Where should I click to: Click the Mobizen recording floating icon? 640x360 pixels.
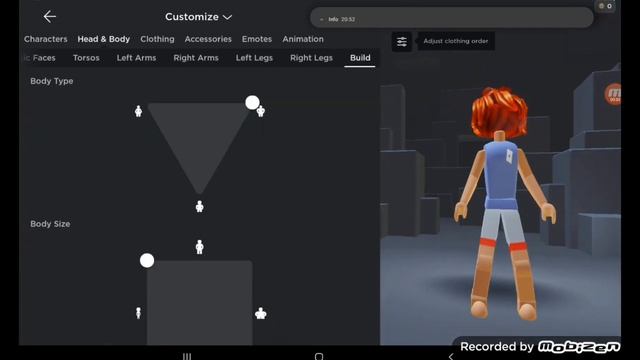point(613,94)
